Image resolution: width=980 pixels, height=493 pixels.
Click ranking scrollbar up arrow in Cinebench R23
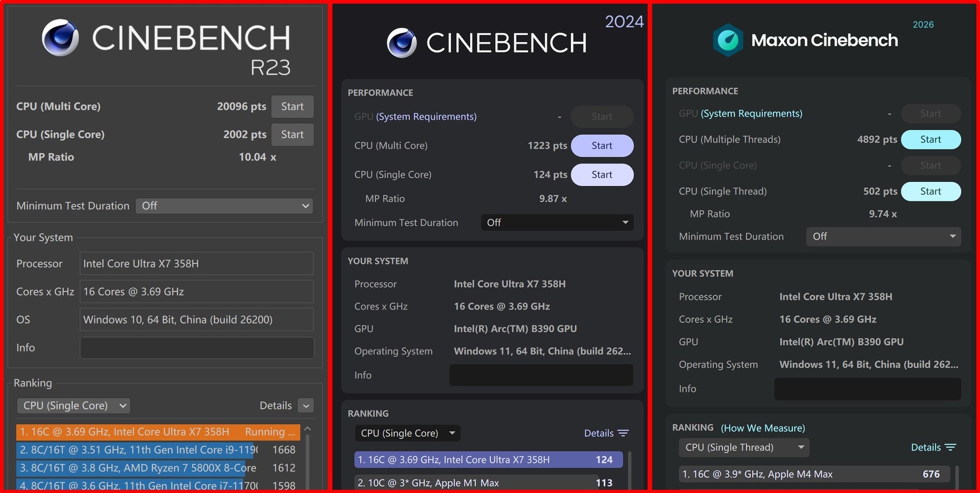click(x=308, y=429)
